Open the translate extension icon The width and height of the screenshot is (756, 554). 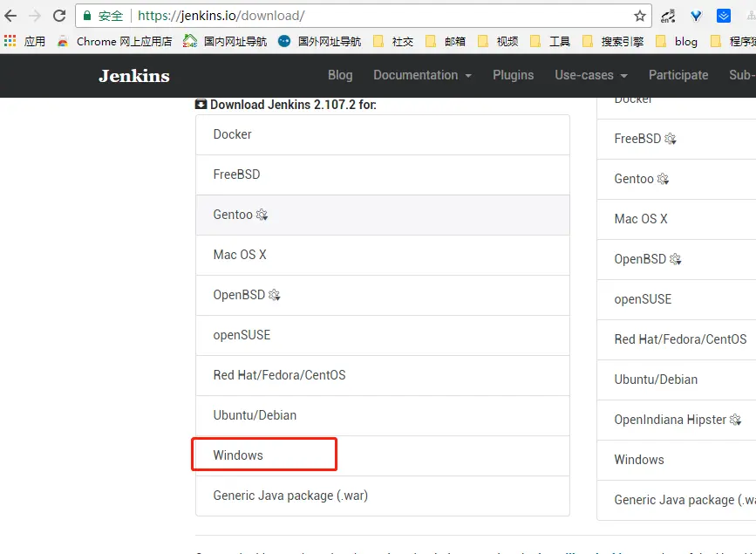tap(666, 16)
